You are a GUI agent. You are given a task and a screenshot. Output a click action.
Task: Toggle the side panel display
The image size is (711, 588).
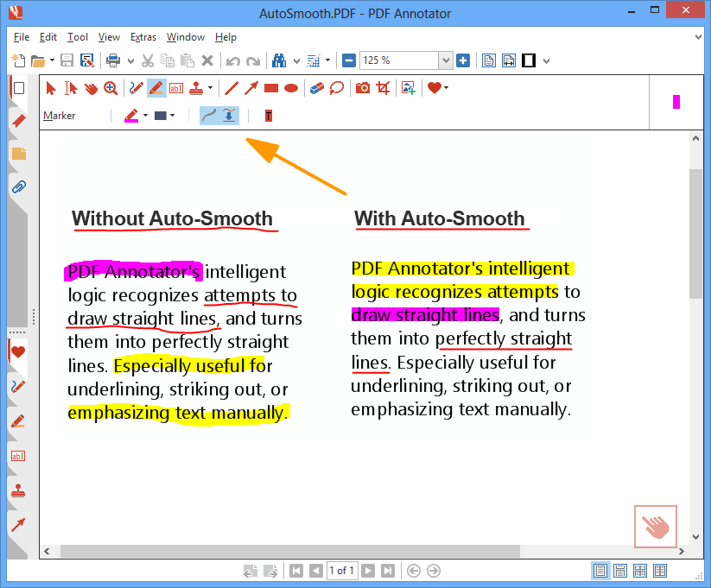click(x=527, y=60)
